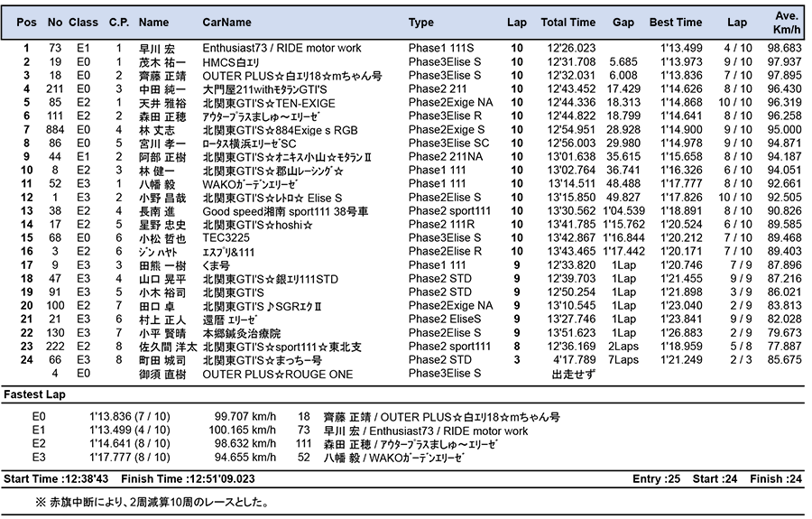Click the くま号 car name cell
Viewport: 812px width, 519px height.
(217, 265)
